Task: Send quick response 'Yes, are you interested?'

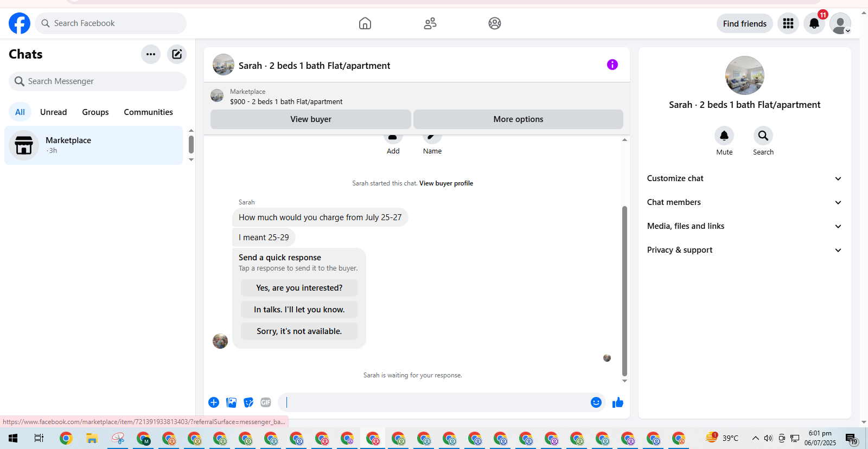Action: tap(299, 288)
